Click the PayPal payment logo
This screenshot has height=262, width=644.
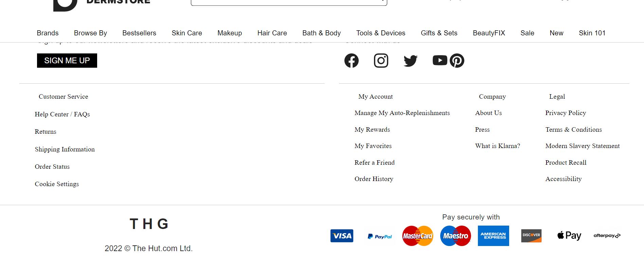pos(380,236)
